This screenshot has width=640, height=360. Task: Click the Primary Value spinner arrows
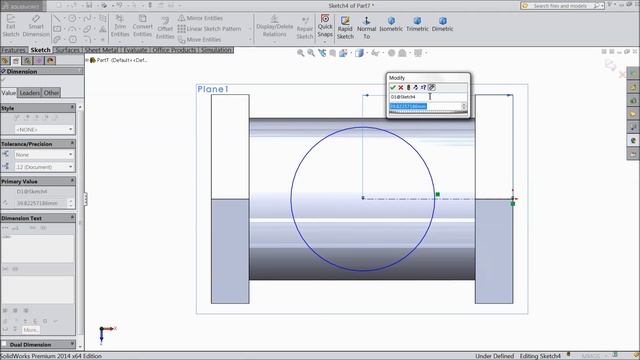coord(71,203)
